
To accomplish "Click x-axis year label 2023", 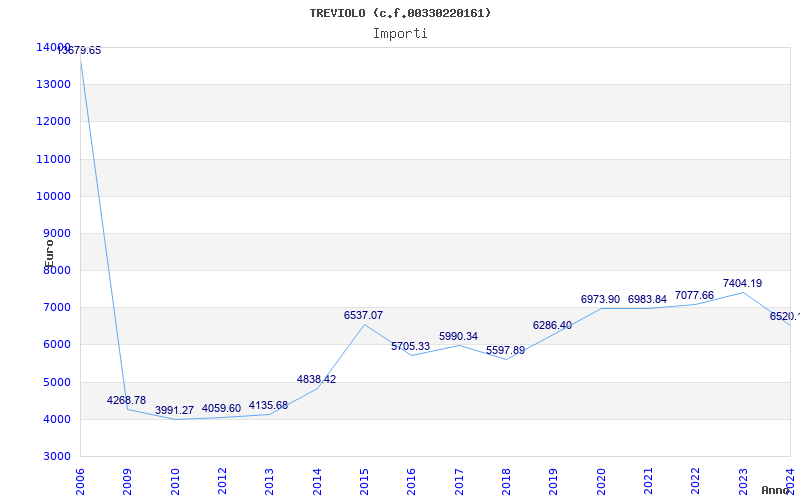I will point(743,481).
